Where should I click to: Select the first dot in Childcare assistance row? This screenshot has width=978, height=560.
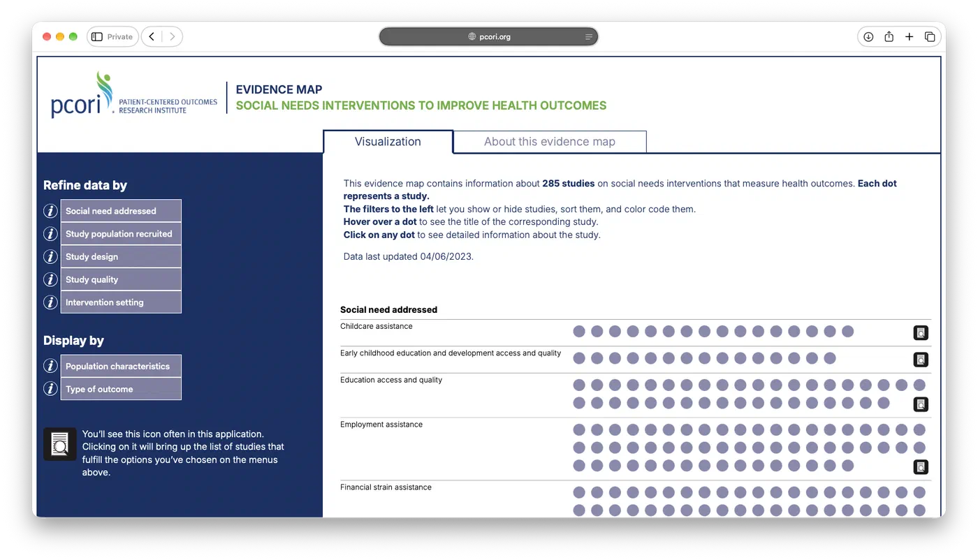[x=579, y=331]
